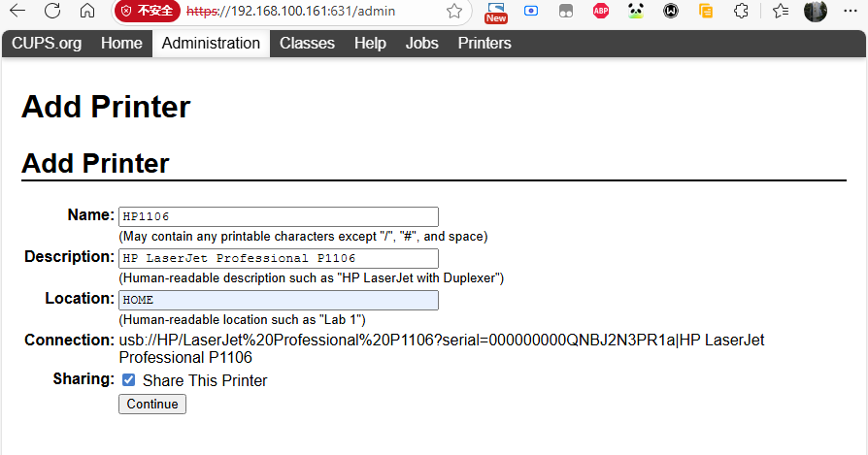Click the Description input field
The width and height of the screenshot is (868, 455).
click(279, 258)
